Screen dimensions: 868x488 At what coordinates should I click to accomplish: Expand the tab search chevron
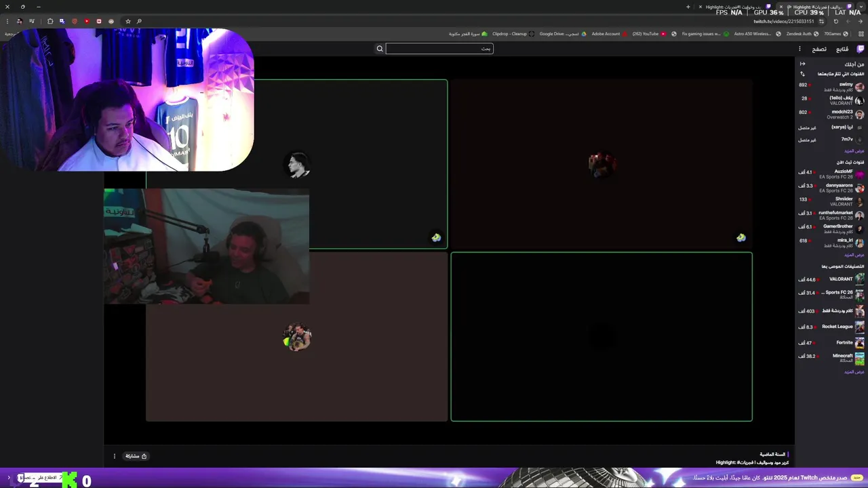point(861,7)
